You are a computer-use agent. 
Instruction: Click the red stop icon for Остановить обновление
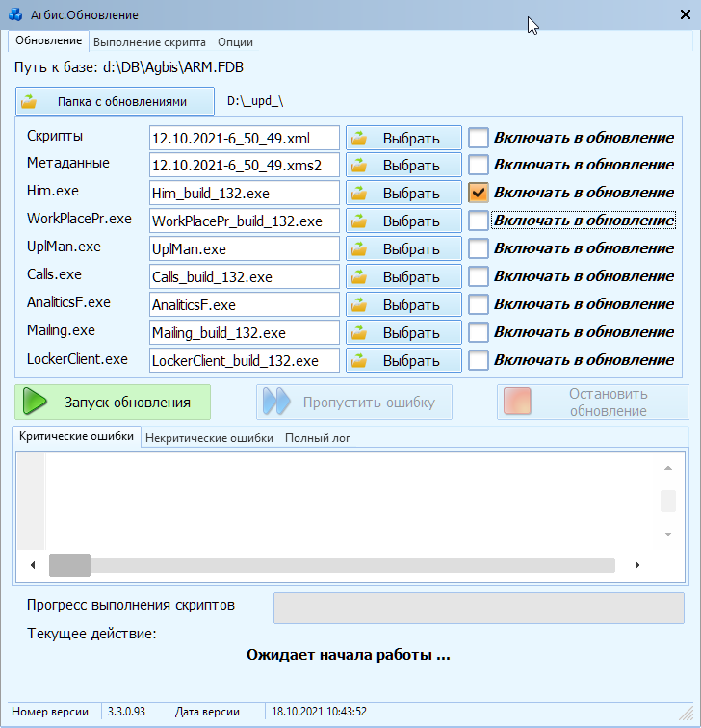[x=517, y=402]
